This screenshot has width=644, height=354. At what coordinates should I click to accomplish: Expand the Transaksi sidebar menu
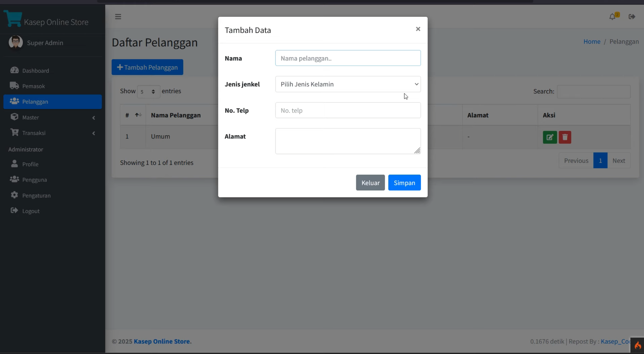tap(53, 133)
